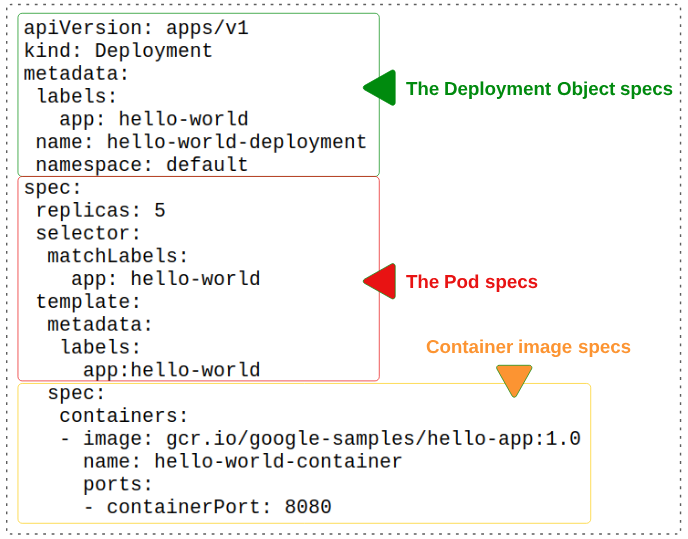
Task: Click the 'Container image specs' orange label
Action: click(528, 347)
